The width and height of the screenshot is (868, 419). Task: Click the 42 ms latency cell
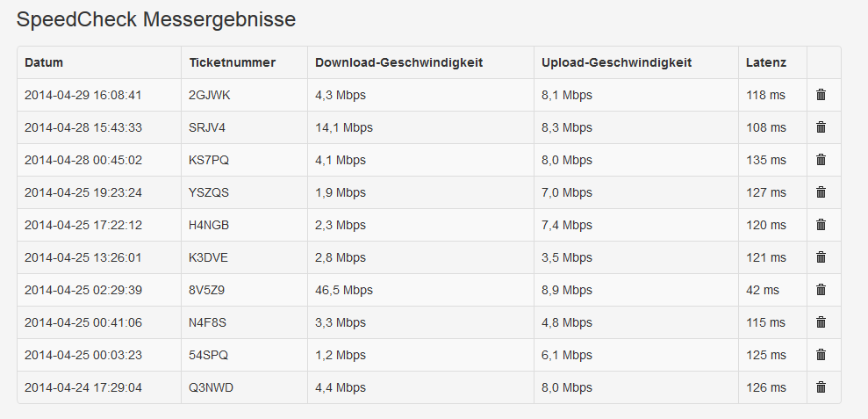[x=762, y=290]
